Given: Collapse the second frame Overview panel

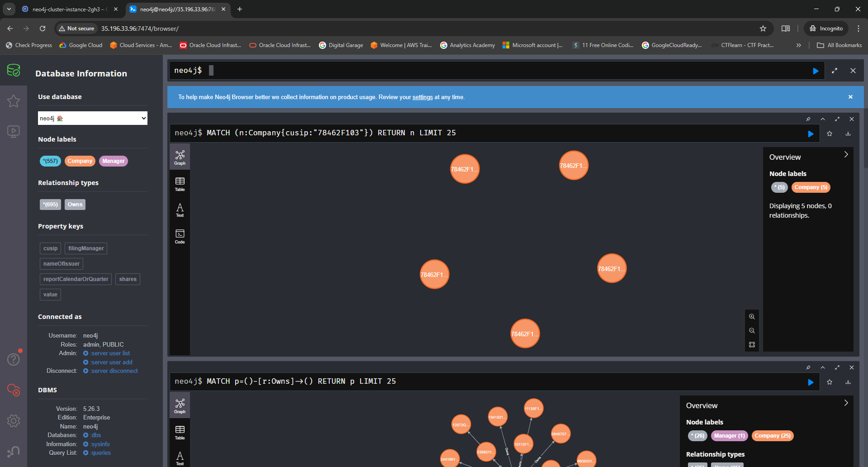Looking at the screenshot, I should point(846,403).
